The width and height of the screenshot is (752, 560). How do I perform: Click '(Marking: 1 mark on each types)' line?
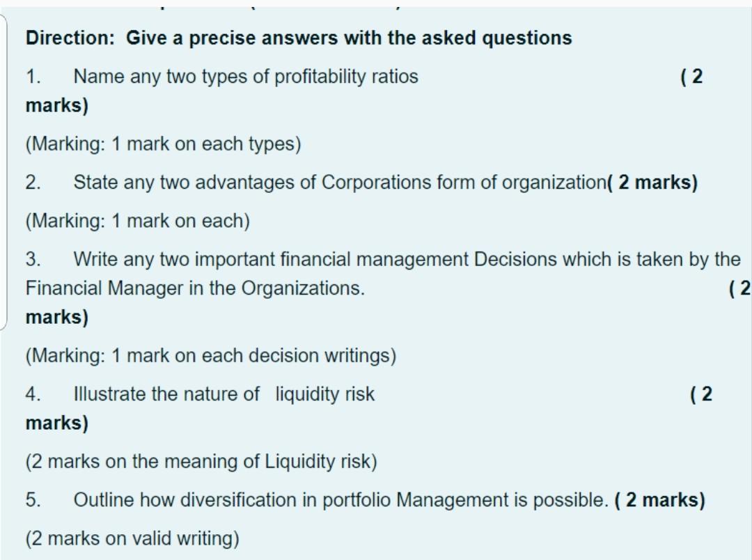[163, 144]
